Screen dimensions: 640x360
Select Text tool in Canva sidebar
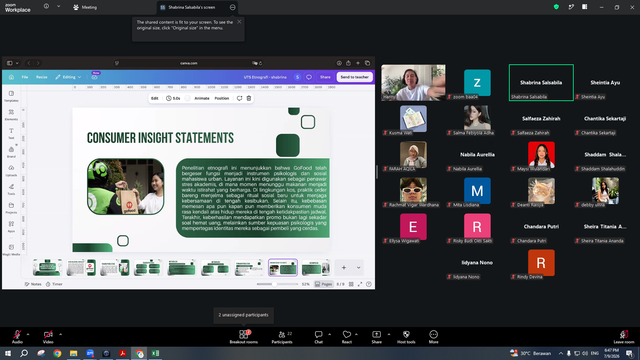[x=11, y=133]
